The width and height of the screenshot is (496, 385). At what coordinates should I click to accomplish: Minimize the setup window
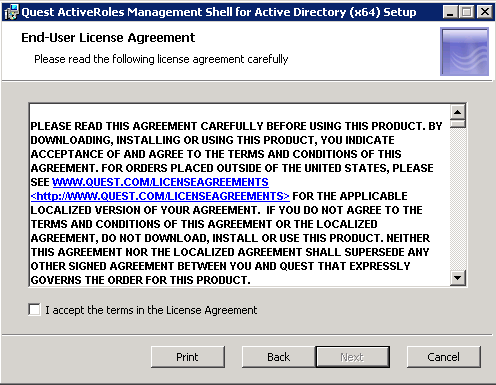pyautogui.click(x=450, y=12)
